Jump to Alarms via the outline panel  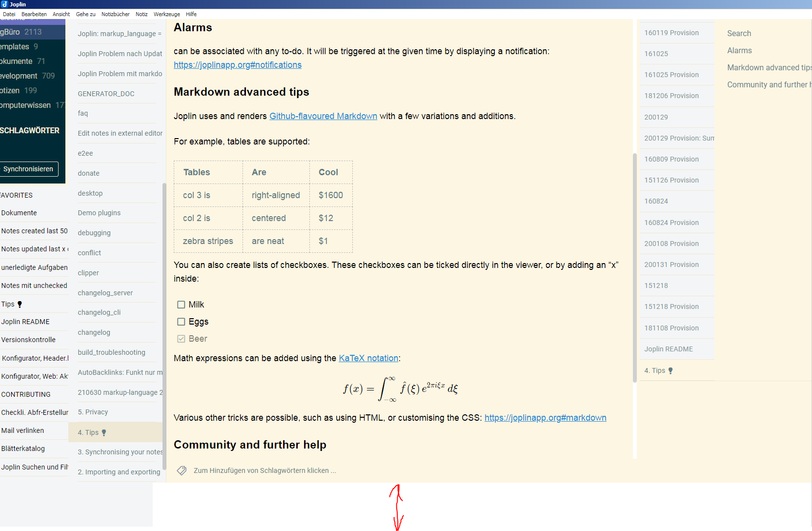(739, 50)
